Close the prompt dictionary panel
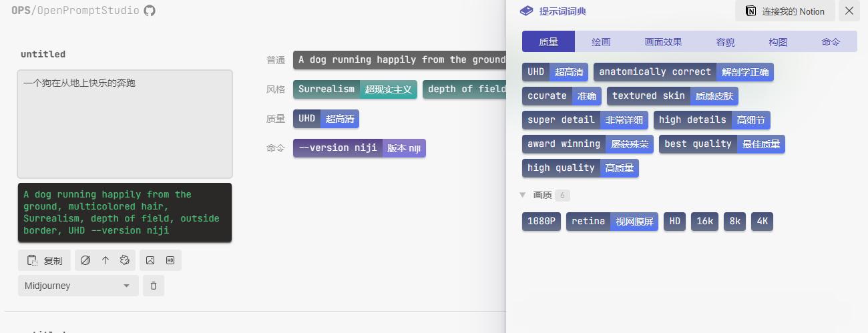Screen dimensions: 868x333 click(x=849, y=11)
